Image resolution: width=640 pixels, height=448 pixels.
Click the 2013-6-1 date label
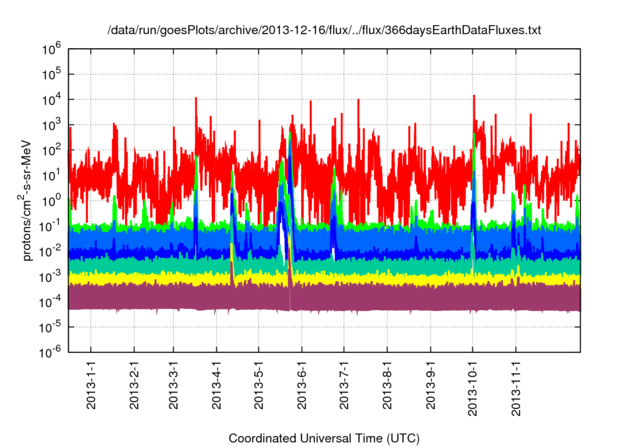(302, 385)
